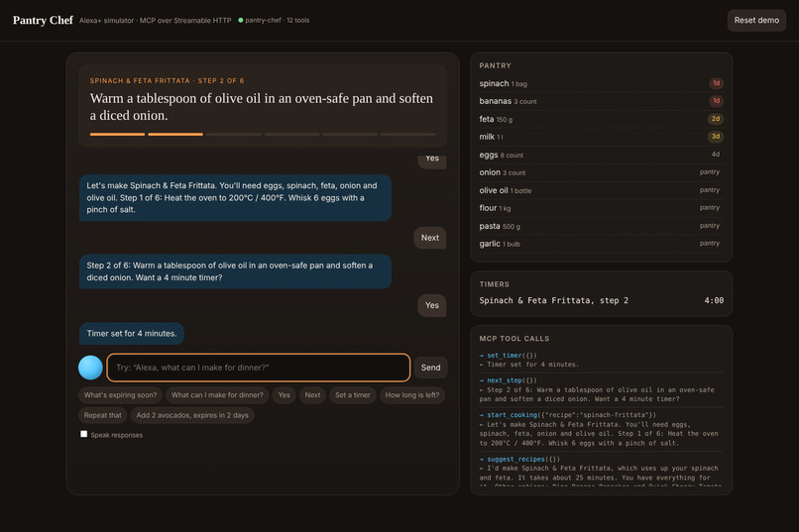799x532 pixels.
Task: Click the Send button
Action: point(430,368)
